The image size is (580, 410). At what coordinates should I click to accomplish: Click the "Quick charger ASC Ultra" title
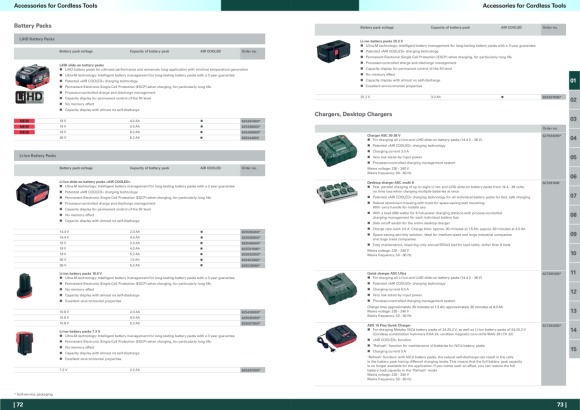(387, 273)
